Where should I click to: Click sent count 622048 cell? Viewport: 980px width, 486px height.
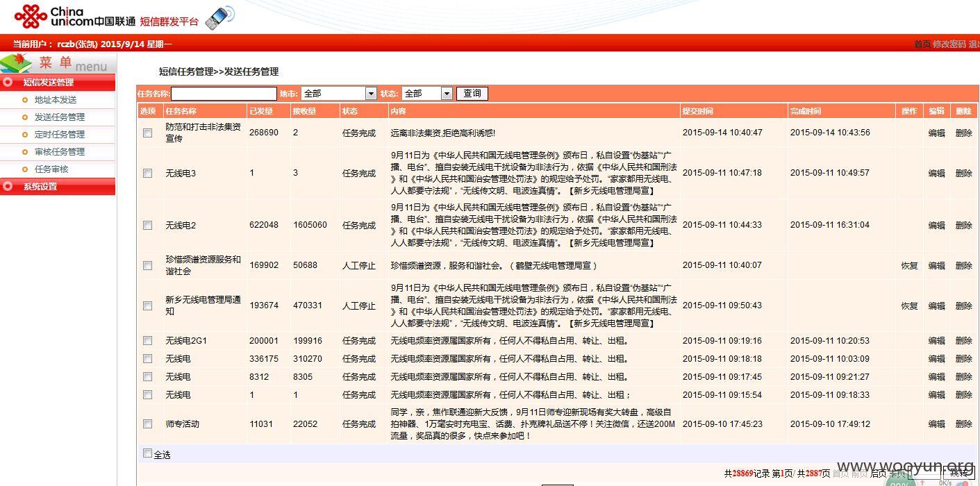point(264,225)
